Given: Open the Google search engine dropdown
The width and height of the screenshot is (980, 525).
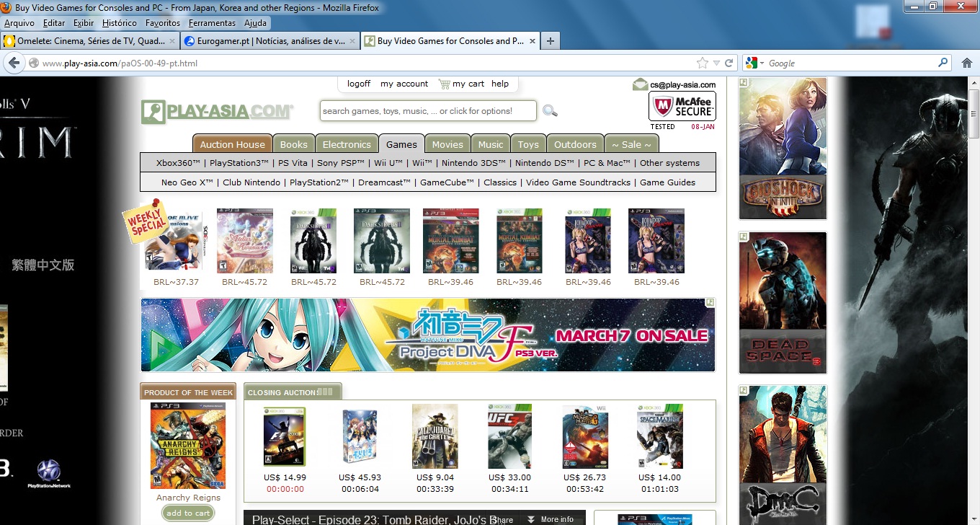Looking at the screenshot, I should point(754,63).
